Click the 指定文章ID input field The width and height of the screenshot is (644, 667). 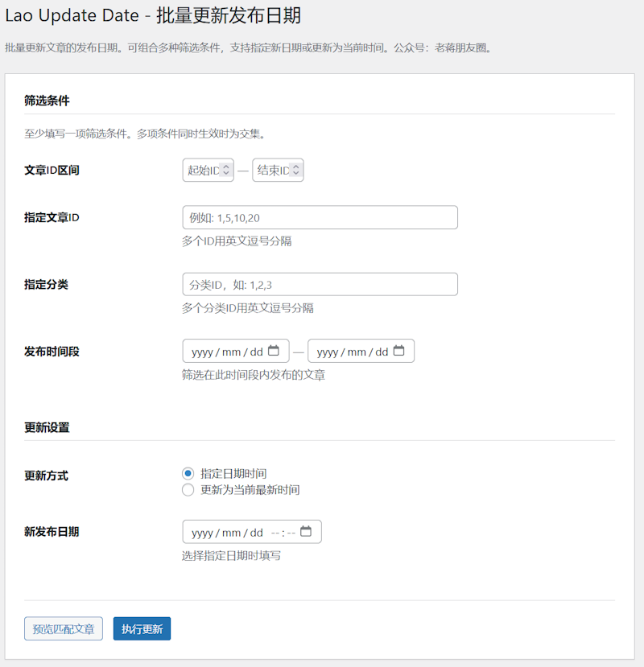pyautogui.click(x=319, y=217)
